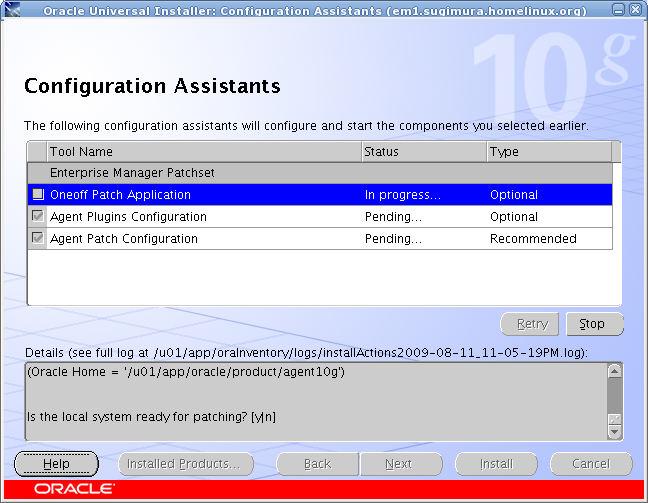Toggle the Oneoff Patch Application checkbox

click(38, 194)
